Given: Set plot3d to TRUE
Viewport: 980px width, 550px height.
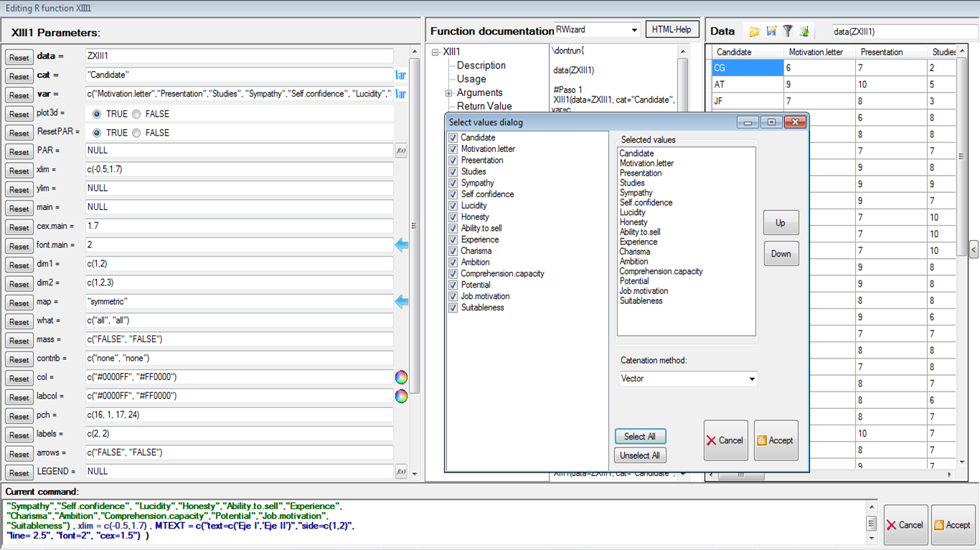Looking at the screenshot, I should coord(97,114).
